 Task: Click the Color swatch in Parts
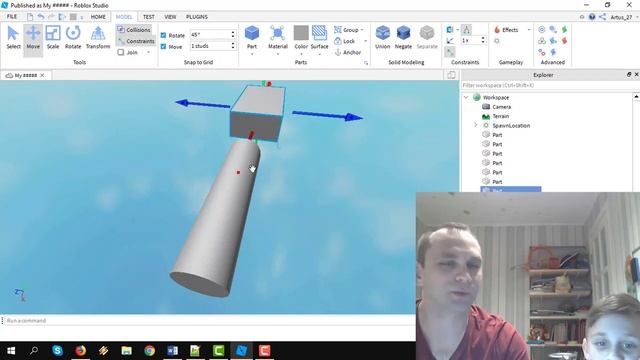click(x=301, y=33)
